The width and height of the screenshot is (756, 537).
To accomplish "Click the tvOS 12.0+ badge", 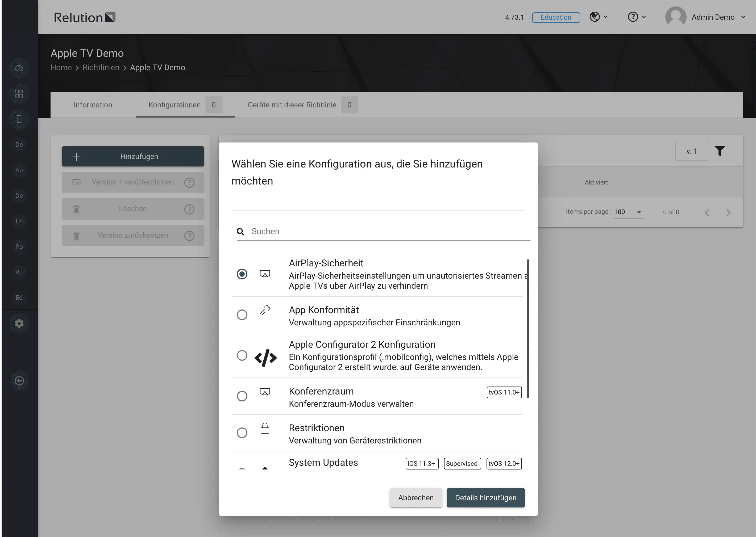I will (x=504, y=464).
